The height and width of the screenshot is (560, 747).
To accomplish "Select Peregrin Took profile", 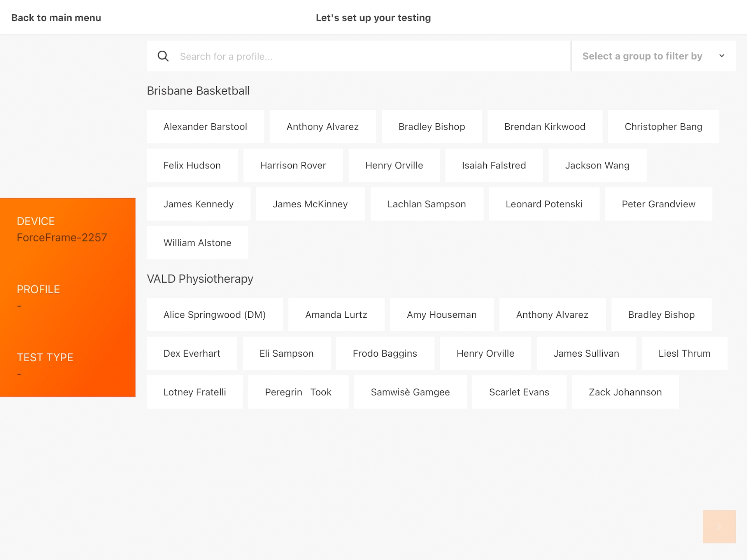I will point(298,392).
